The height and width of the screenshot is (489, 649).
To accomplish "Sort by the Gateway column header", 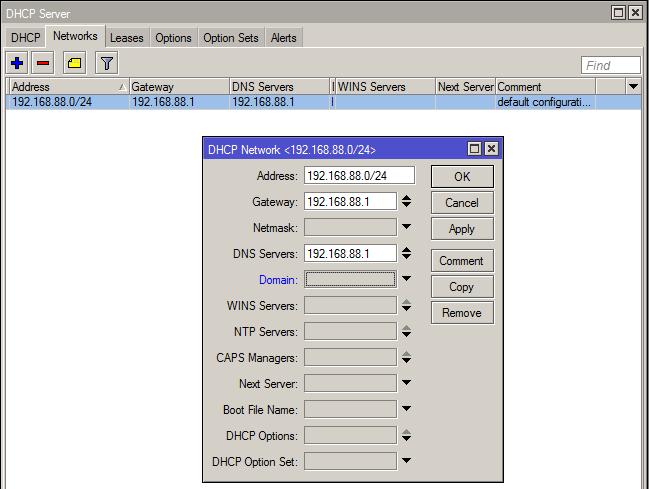I will coord(179,87).
